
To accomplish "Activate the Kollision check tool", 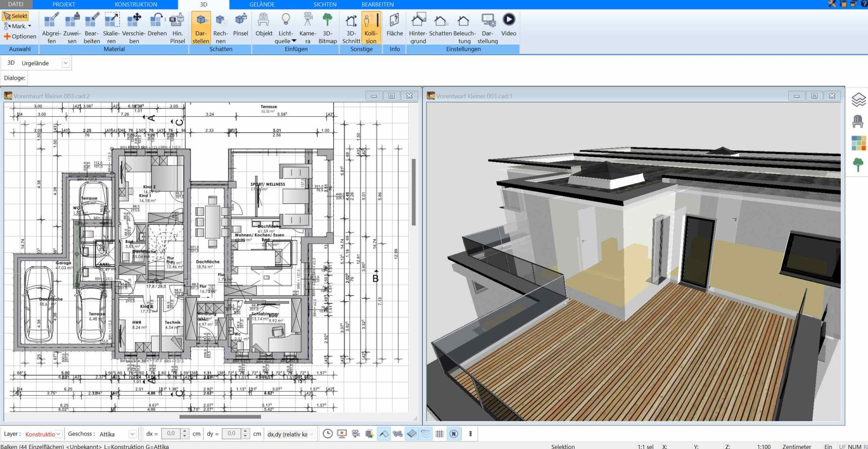I will point(370,28).
